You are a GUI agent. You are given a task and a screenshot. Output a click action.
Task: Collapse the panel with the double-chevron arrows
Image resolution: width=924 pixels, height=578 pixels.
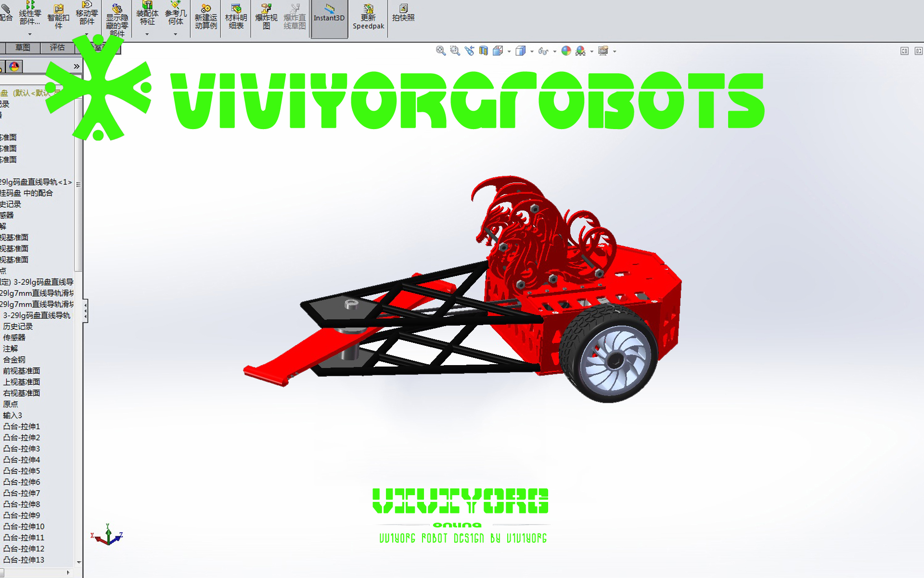pos(76,67)
